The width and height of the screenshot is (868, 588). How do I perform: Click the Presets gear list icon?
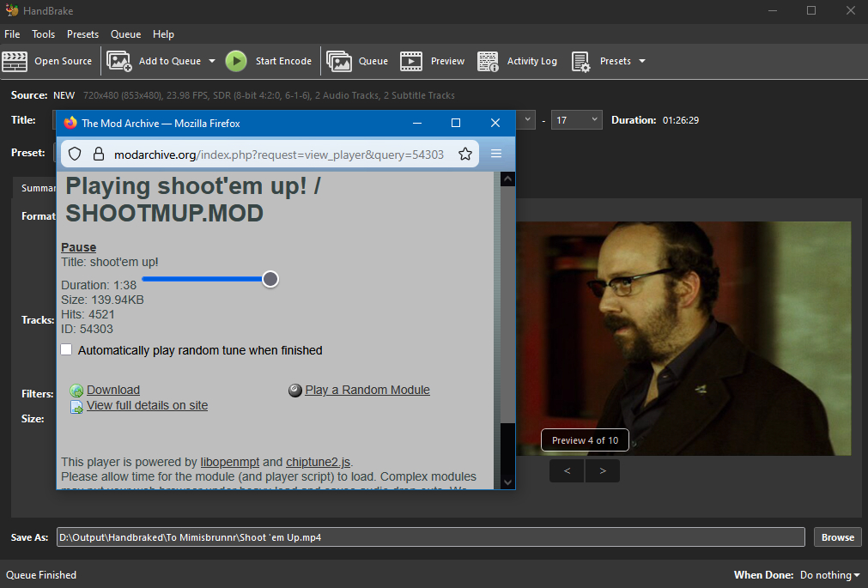pyautogui.click(x=581, y=61)
